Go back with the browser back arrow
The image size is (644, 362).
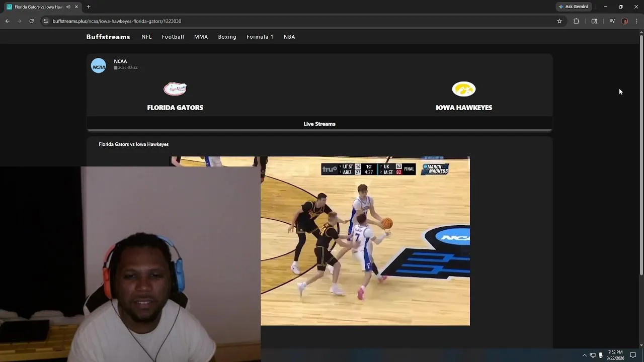click(7, 21)
